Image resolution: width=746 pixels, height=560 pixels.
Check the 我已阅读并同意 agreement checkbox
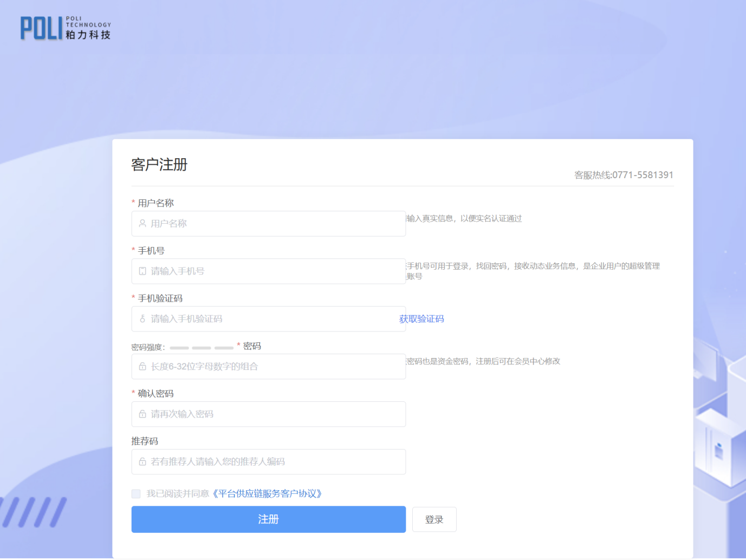point(135,493)
